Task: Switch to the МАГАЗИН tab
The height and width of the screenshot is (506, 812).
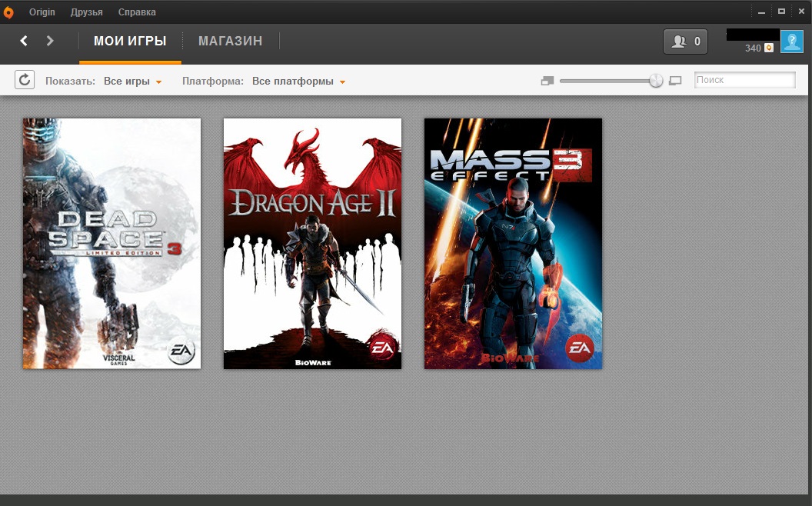Action: point(231,41)
